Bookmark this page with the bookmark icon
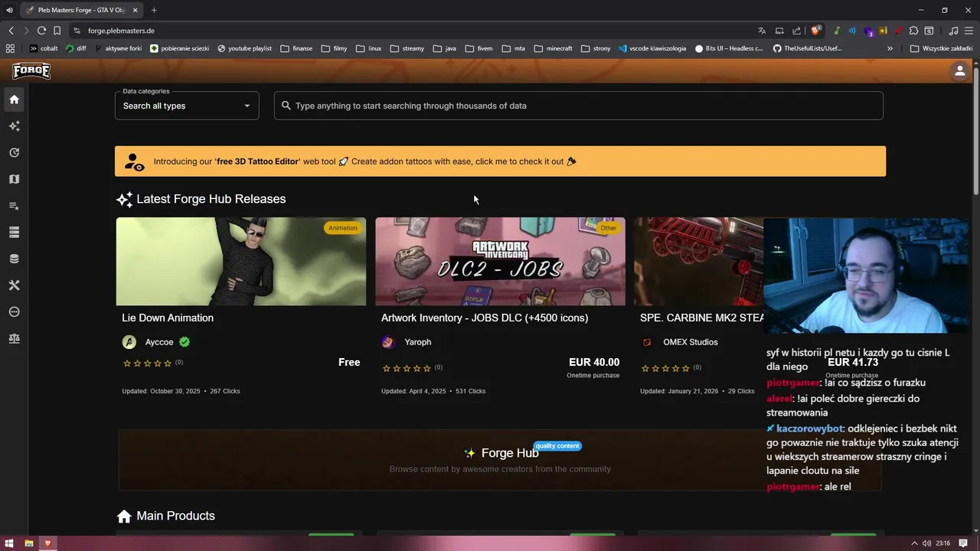 (x=57, y=31)
